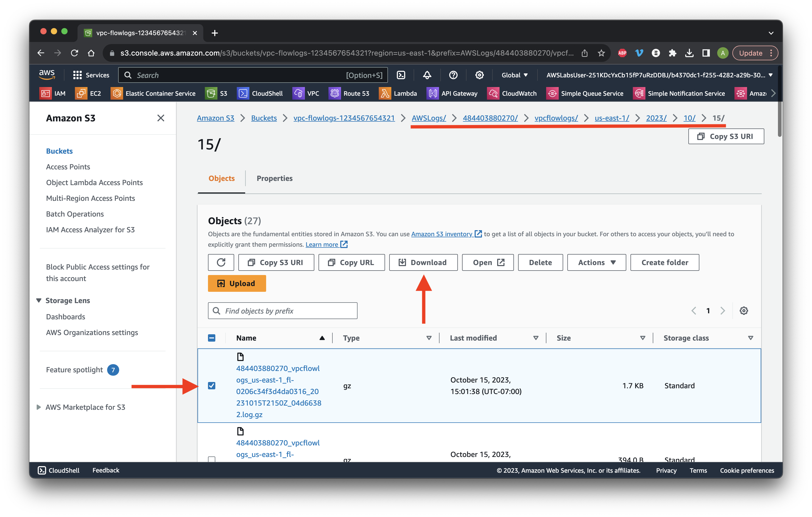Image resolution: width=812 pixels, height=517 pixels.
Task: Open Buckets in the side navigation
Action: [59, 151]
